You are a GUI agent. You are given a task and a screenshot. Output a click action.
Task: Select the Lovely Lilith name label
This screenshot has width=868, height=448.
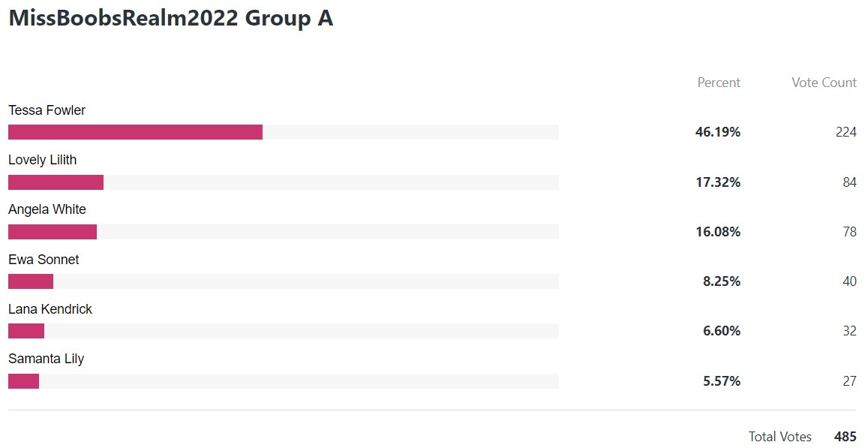pyautogui.click(x=43, y=160)
